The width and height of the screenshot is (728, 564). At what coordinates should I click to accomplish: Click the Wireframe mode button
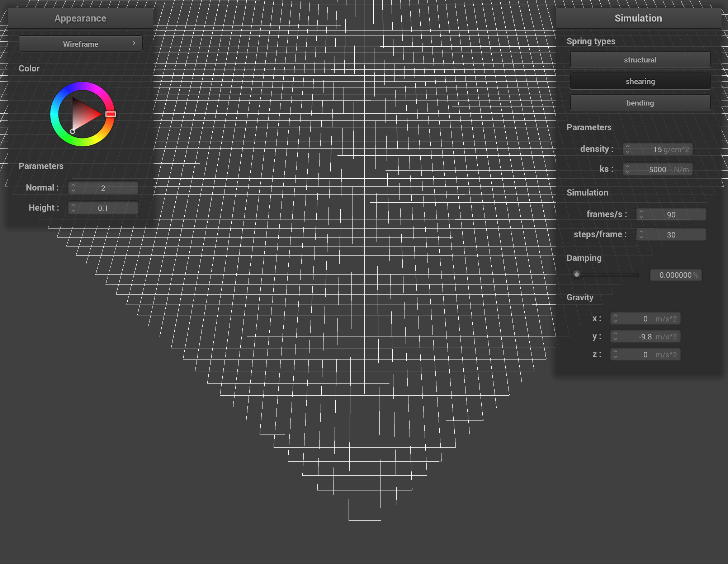80,43
